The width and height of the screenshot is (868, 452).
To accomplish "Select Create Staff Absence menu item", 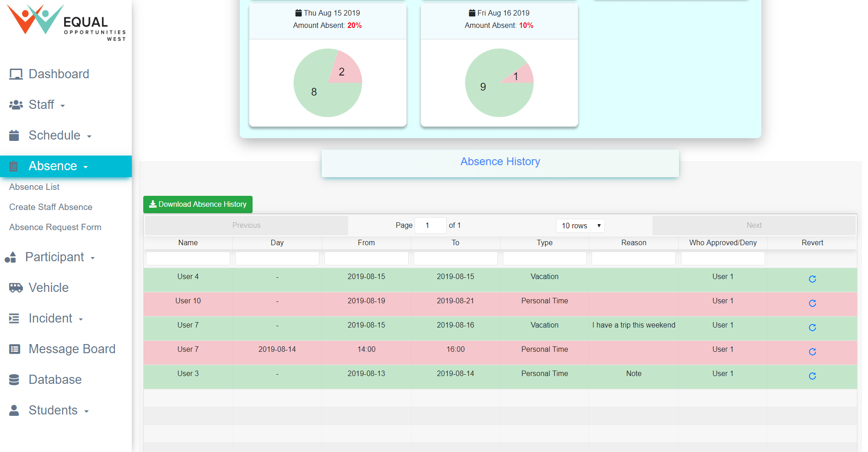I will click(x=51, y=207).
